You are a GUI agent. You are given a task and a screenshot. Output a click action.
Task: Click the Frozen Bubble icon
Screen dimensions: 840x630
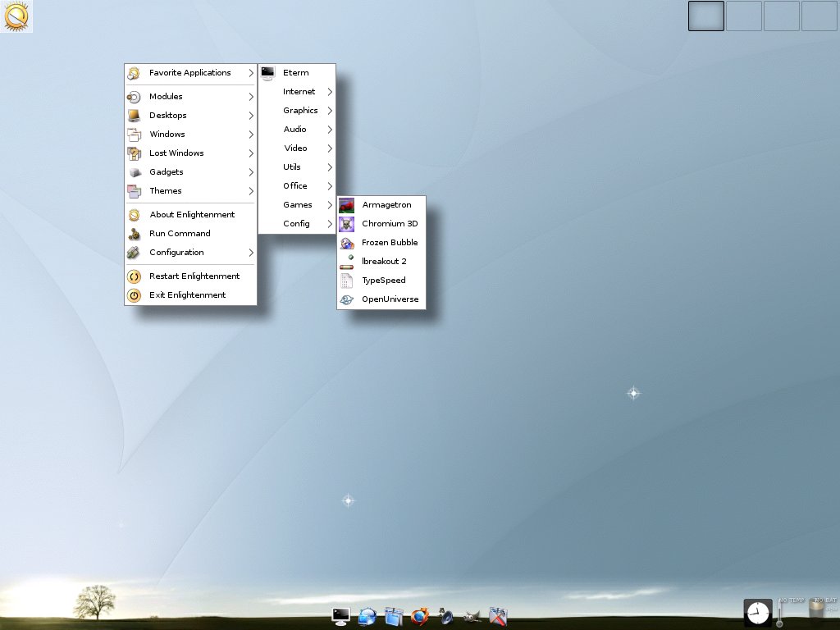coord(347,243)
